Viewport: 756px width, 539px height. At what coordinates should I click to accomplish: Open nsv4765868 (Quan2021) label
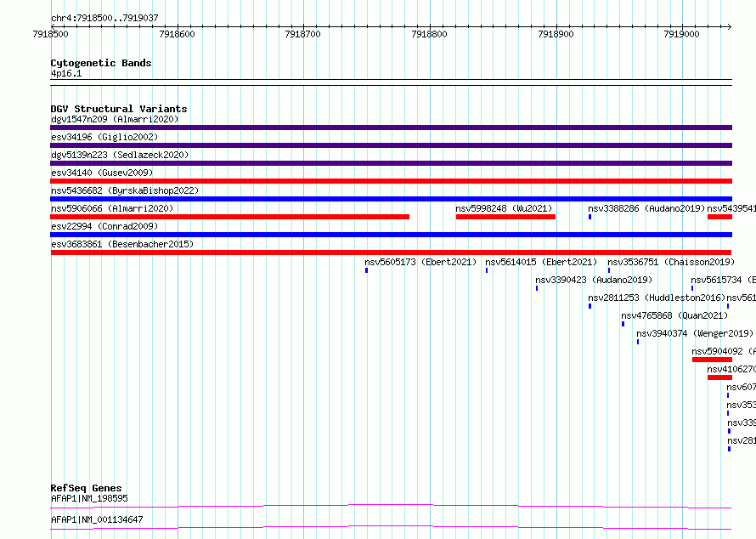pyautogui.click(x=674, y=315)
